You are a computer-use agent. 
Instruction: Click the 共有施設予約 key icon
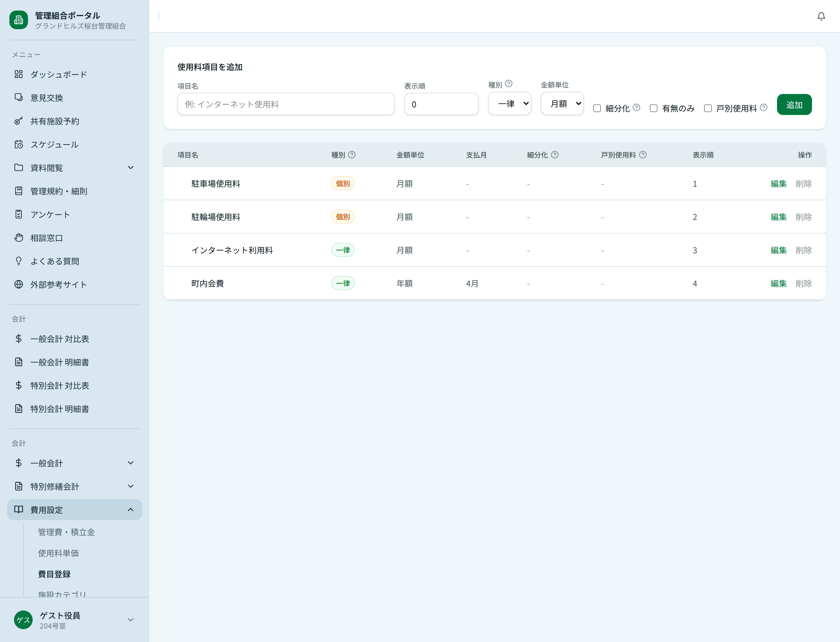[x=19, y=121]
